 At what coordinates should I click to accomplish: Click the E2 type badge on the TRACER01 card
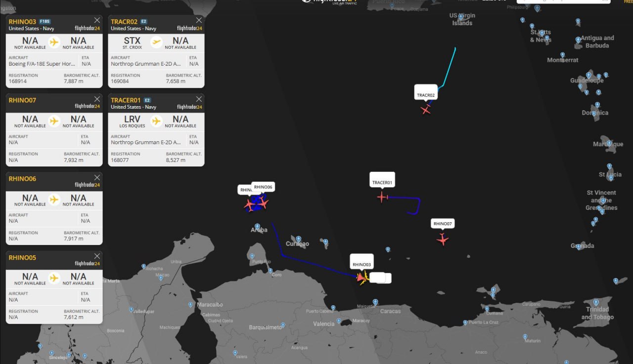coord(147,100)
